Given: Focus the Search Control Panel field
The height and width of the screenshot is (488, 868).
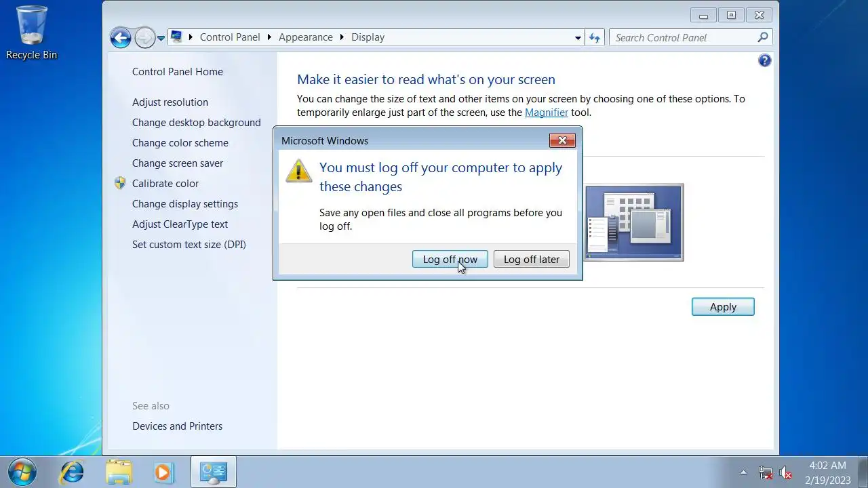Looking at the screenshot, I should point(690,38).
